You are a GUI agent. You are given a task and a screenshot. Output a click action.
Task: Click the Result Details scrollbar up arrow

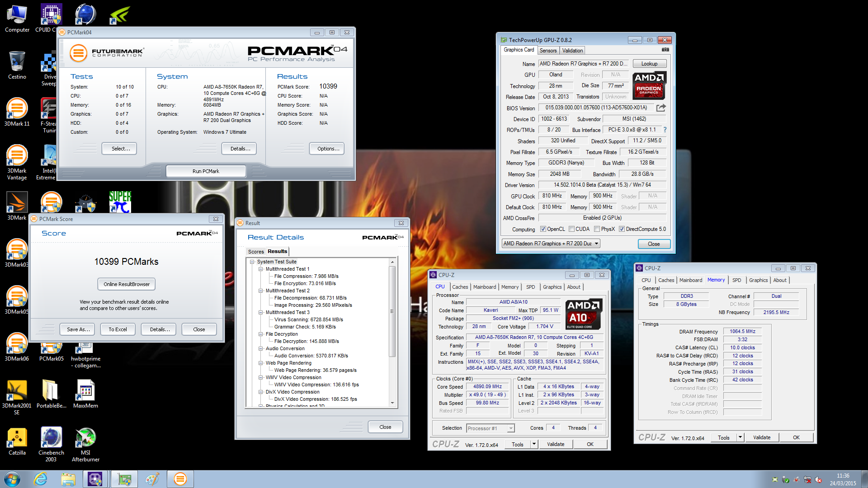[392, 262]
